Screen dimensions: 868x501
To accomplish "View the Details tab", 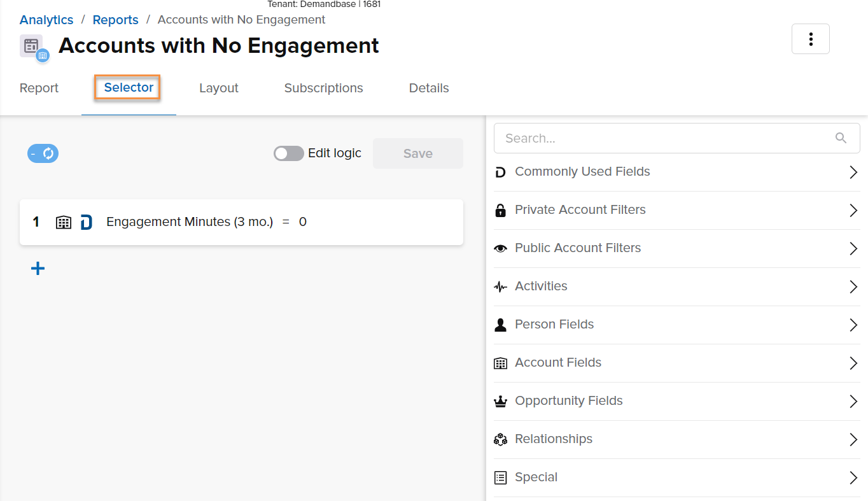I will (429, 88).
